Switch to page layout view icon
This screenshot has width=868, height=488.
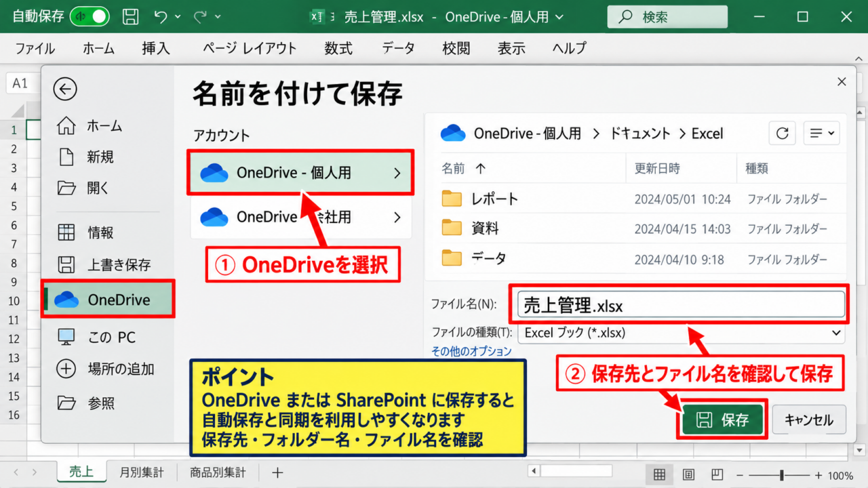(x=688, y=474)
